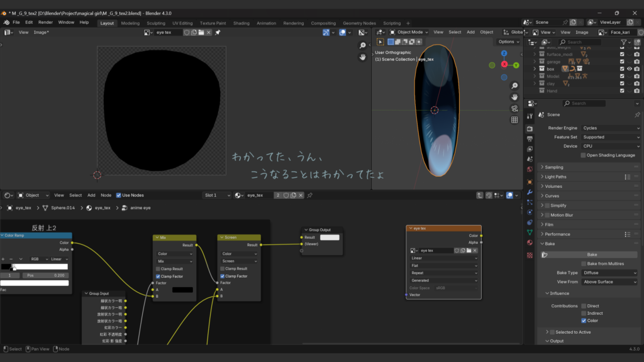Click the black color swatch for Mix input A
The image size is (644, 362).
(x=182, y=290)
